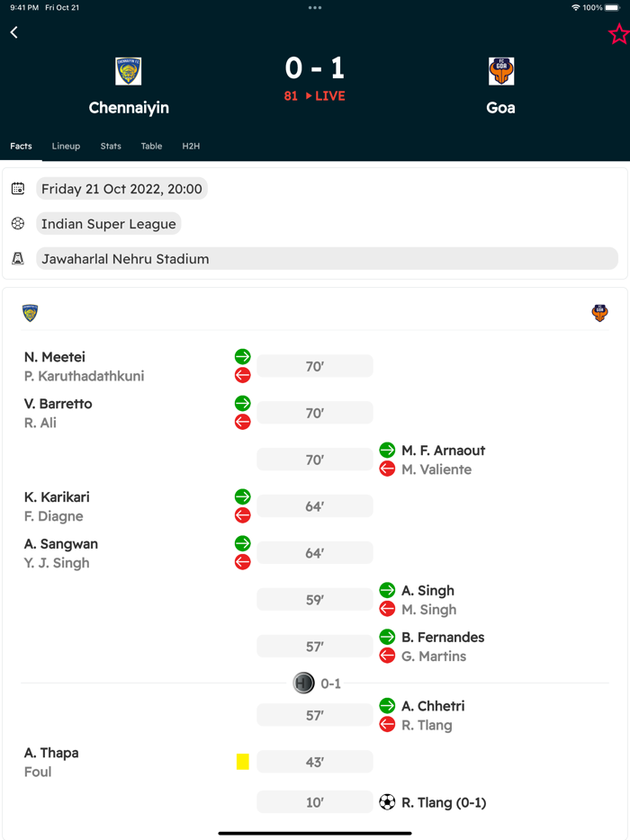Tap the Jawaharlal Nehru Stadium field
Viewport: 630px width, 840px height.
pyautogui.click(x=327, y=259)
